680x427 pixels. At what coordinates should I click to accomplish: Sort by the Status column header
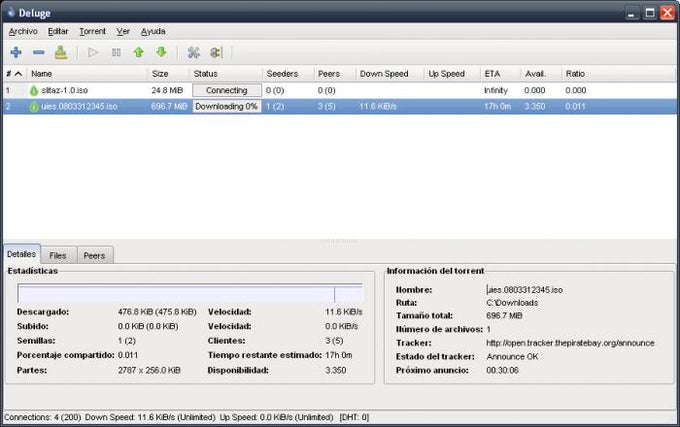pyautogui.click(x=226, y=74)
